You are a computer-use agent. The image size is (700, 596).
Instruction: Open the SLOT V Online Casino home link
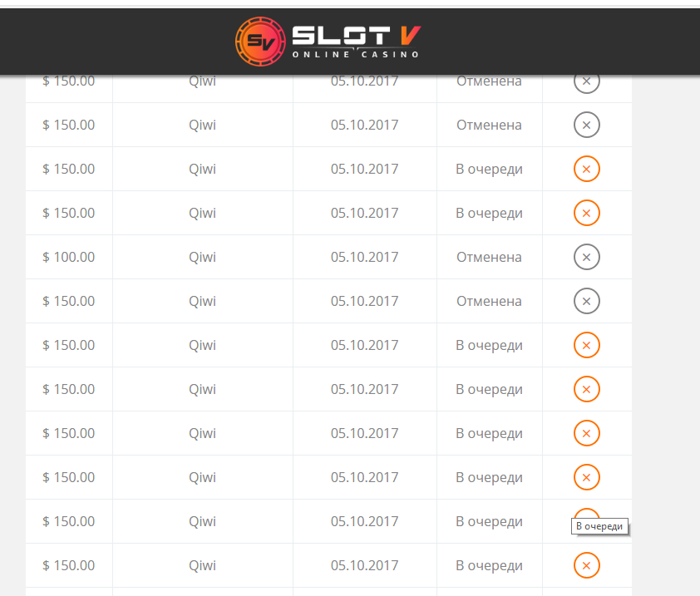point(355,42)
